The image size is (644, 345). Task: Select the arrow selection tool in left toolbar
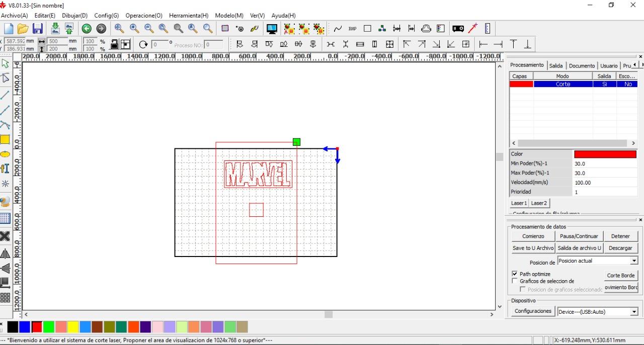(x=6, y=64)
